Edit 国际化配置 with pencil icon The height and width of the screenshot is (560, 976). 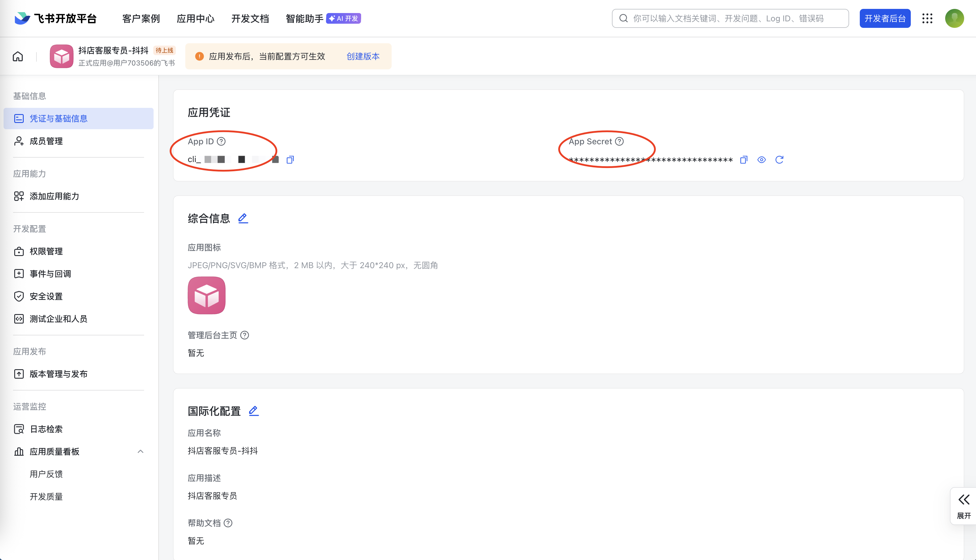(x=253, y=411)
